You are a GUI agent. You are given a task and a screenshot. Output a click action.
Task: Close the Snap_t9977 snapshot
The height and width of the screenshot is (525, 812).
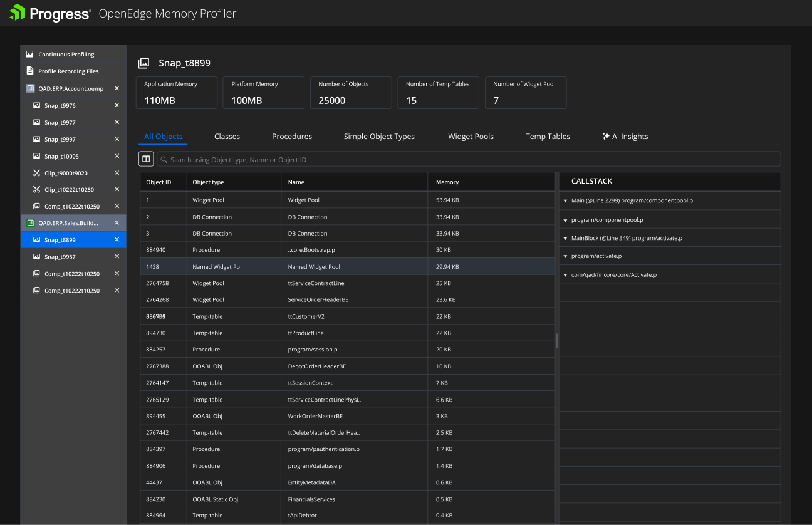pos(117,122)
